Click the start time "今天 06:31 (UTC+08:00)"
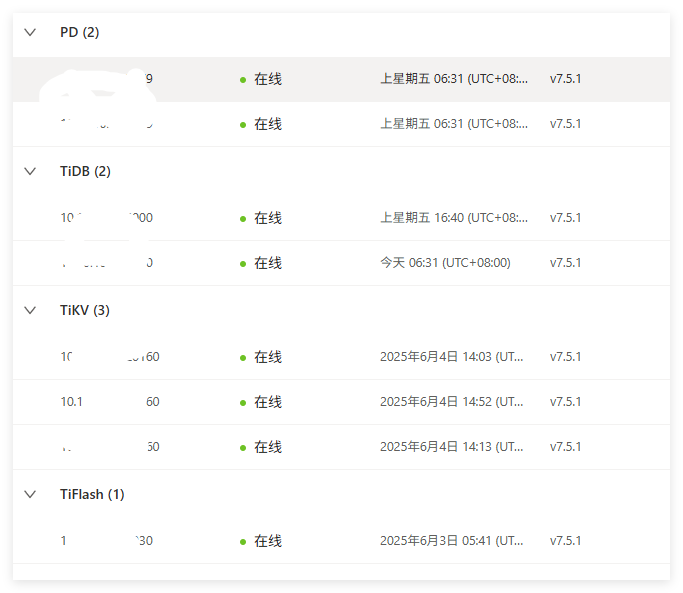The height and width of the screenshot is (593, 683). pos(445,263)
